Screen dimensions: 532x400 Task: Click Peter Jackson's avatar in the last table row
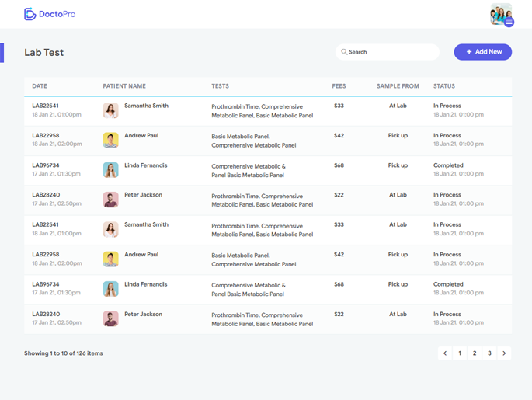pos(110,319)
